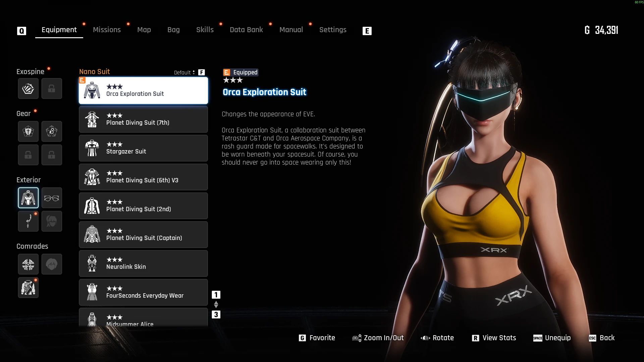Click the locked bottom-left Gear slot
644x362 pixels.
(x=28, y=155)
